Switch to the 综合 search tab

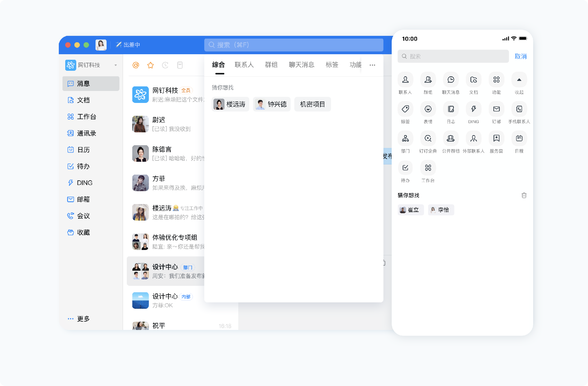pos(218,65)
